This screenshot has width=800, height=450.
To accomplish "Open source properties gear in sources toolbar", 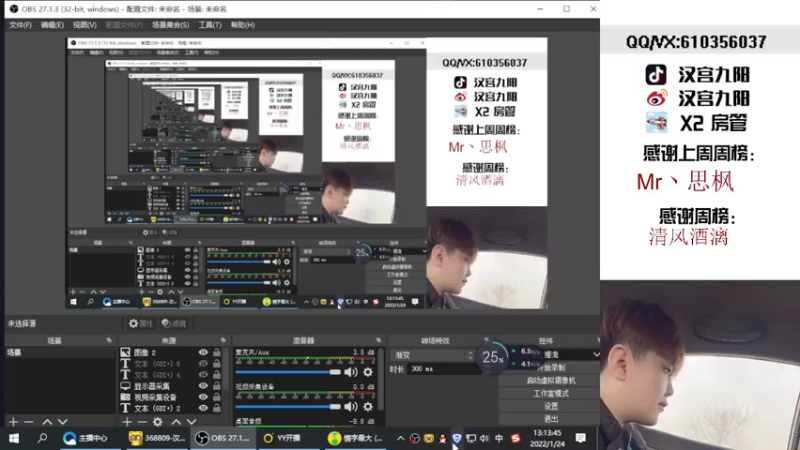I will (158, 422).
